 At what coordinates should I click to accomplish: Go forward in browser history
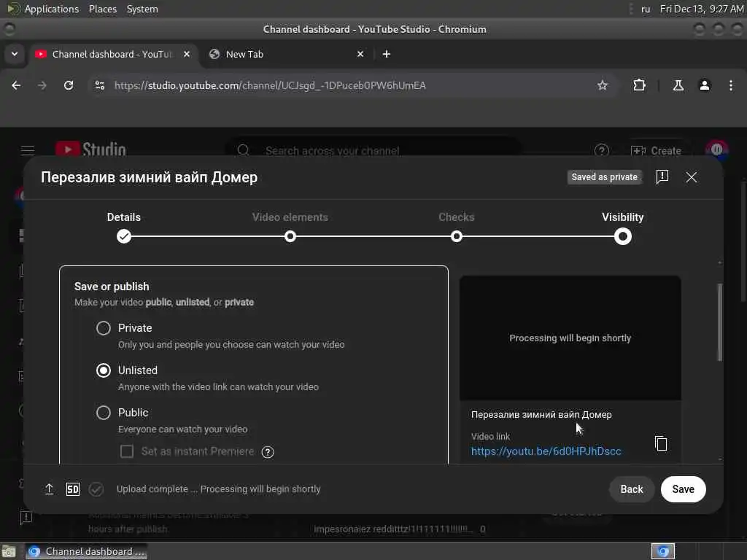(x=42, y=85)
